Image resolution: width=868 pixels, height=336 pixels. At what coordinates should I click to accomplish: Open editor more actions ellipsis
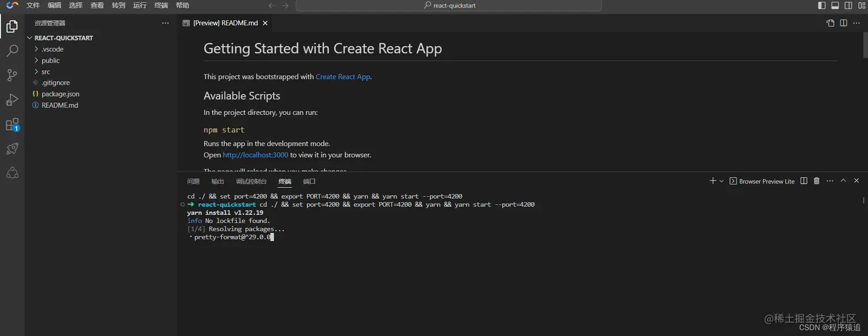(x=857, y=23)
